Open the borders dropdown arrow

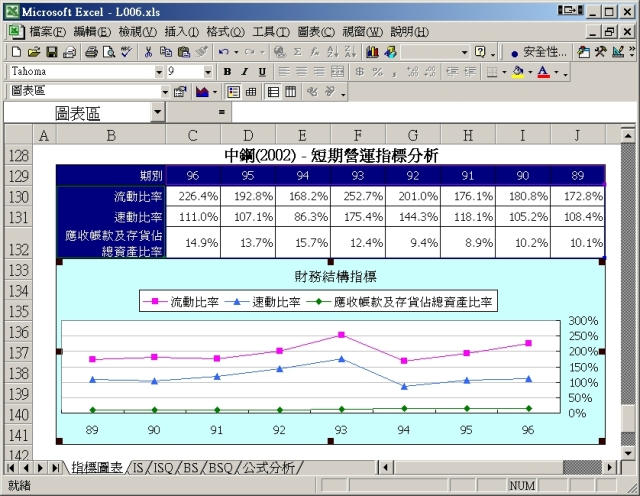504,72
